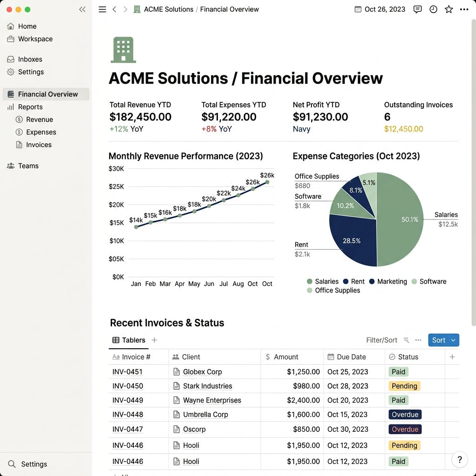Click the Paid status tag for INV-0451
Screen dimensions: 476x476
[x=398, y=372]
